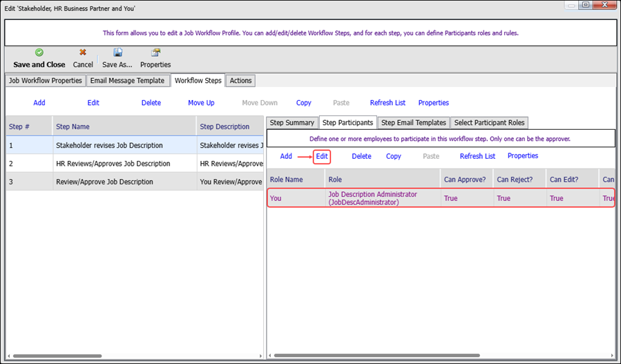Click the Properties toolbar icon
Viewport: 621px width, 364px height.
click(x=155, y=52)
